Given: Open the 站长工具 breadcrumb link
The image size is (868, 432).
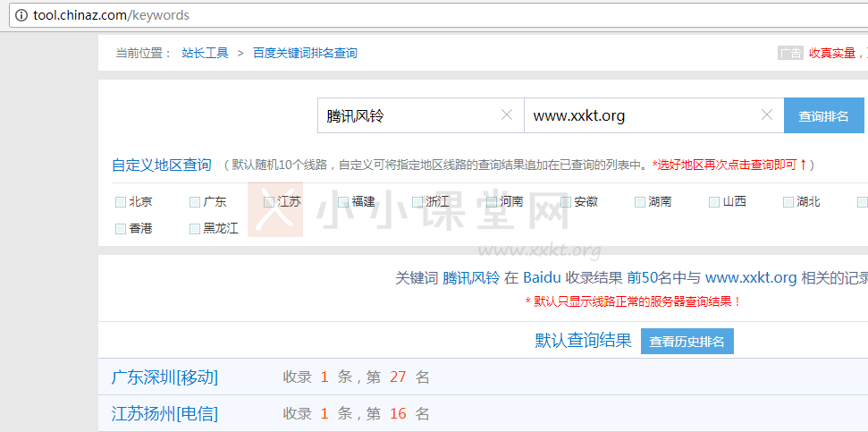Looking at the screenshot, I should [205, 53].
